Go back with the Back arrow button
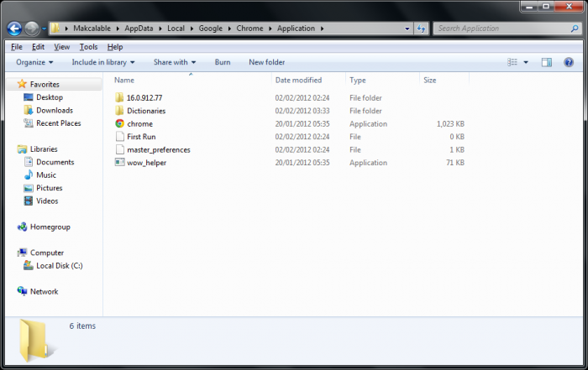This screenshot has width=588, height=370. coord(14,29)
